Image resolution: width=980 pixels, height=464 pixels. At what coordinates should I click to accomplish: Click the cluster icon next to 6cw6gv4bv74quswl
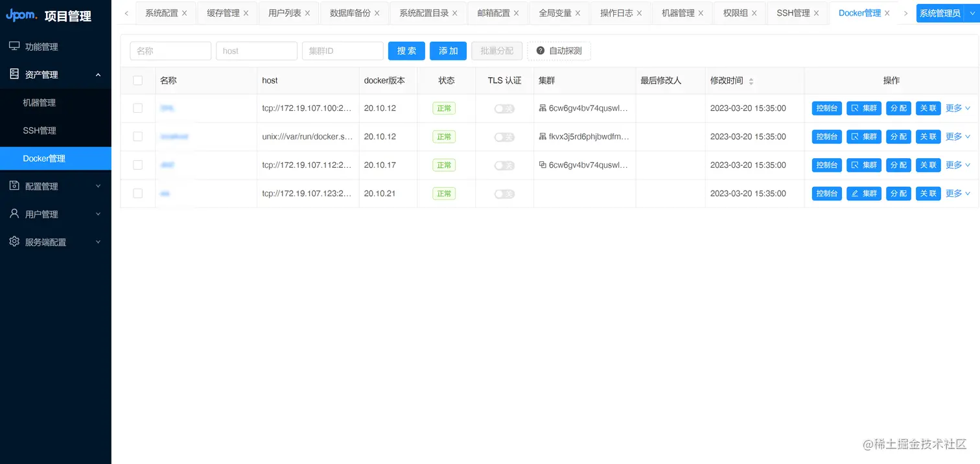click(542, 108)
